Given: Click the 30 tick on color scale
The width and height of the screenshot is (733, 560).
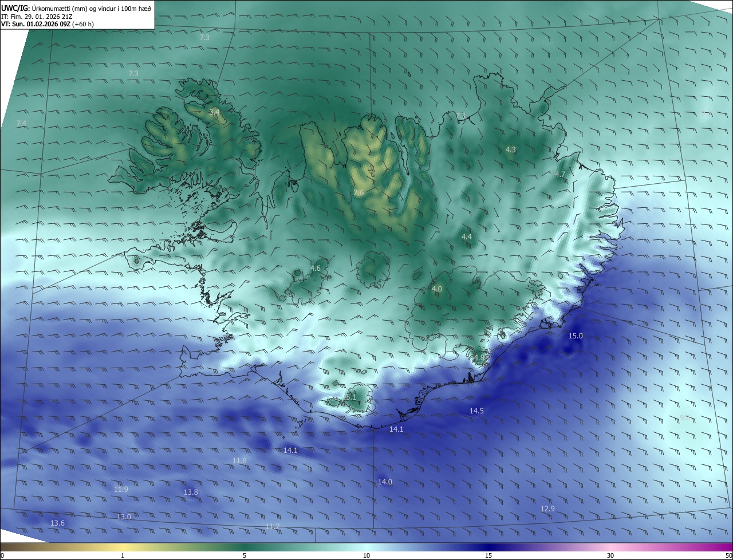Looking at the screenshot, I should click(610, 555).
